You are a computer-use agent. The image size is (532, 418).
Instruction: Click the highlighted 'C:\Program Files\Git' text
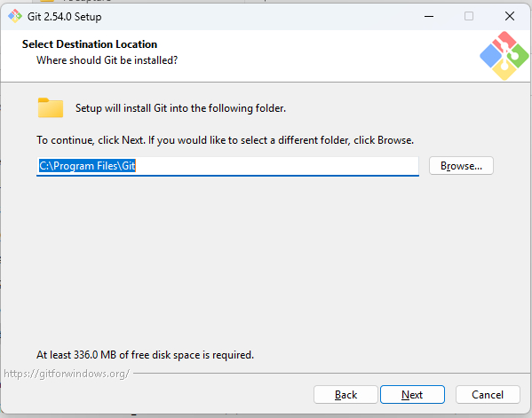(87, 166)
